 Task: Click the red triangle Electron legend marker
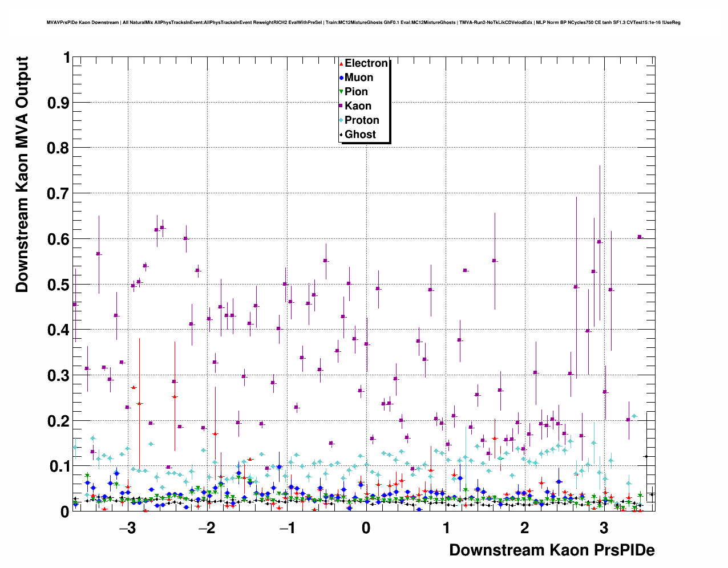pyautogui.click(x=341, y=63)
